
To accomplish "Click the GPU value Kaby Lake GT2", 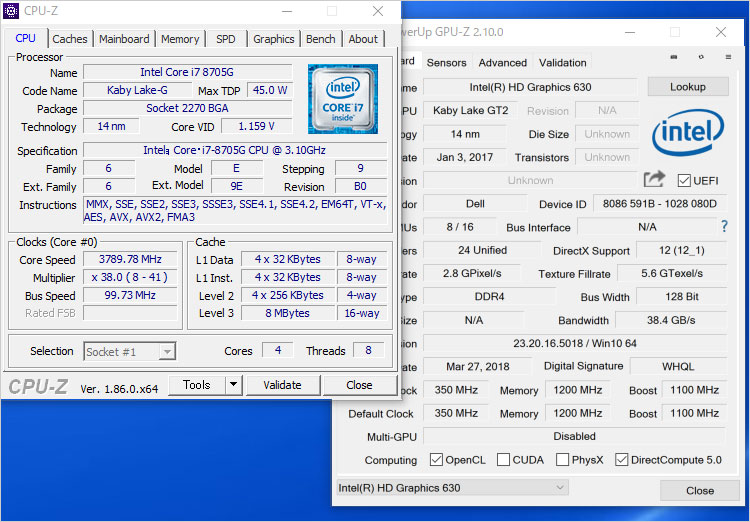I will click(x=471, y=111).
